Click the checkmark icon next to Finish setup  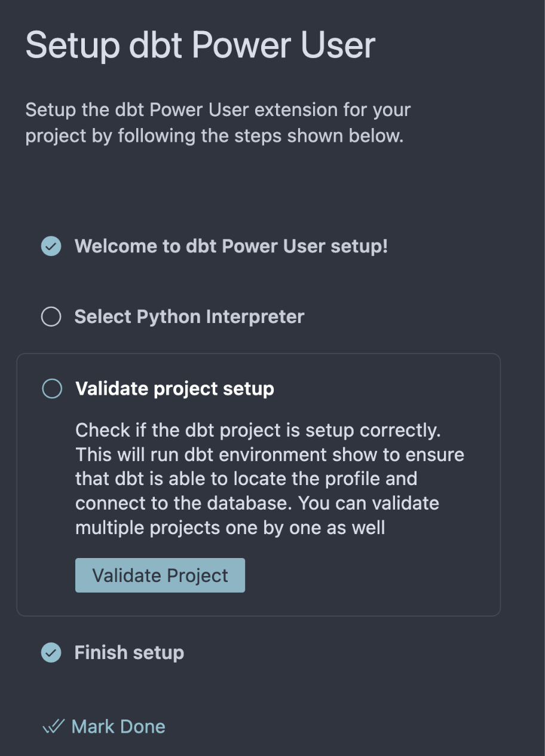(x=51, y=653)
